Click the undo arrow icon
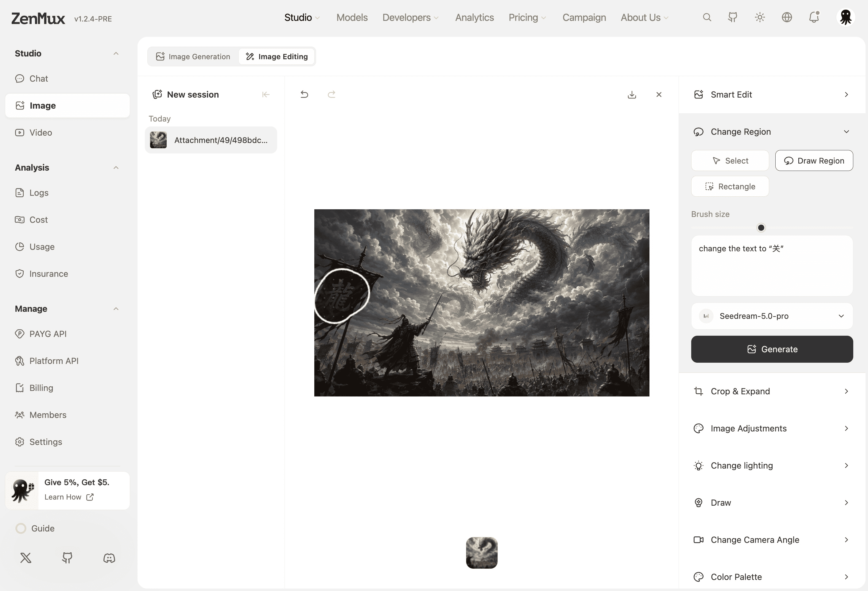Viewport: 868px width, 591px height. (x=304, y=95)
